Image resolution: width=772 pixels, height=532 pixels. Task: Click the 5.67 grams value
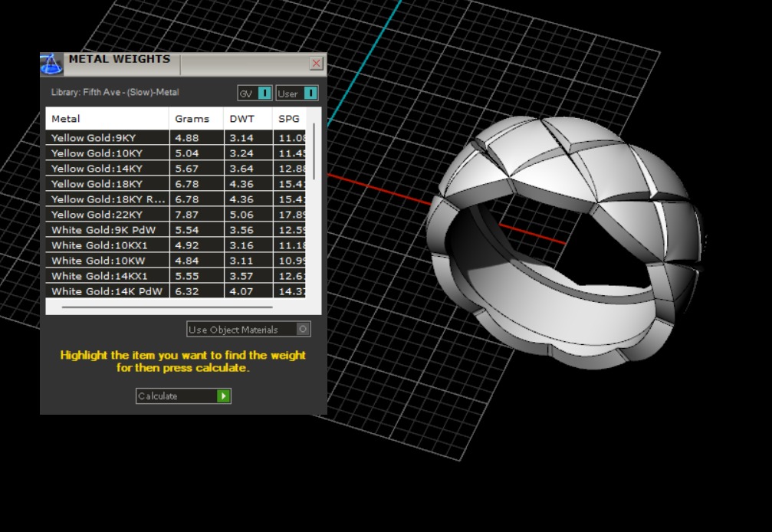[x=187, y=169]
